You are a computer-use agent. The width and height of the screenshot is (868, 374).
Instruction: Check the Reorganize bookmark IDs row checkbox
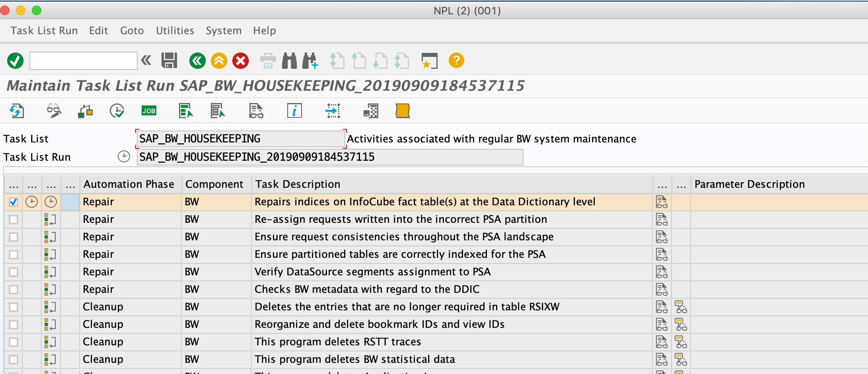14,325
